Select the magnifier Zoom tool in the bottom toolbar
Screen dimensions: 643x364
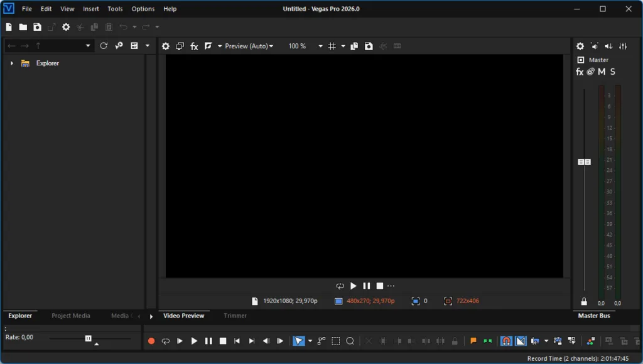pos(350,341)
